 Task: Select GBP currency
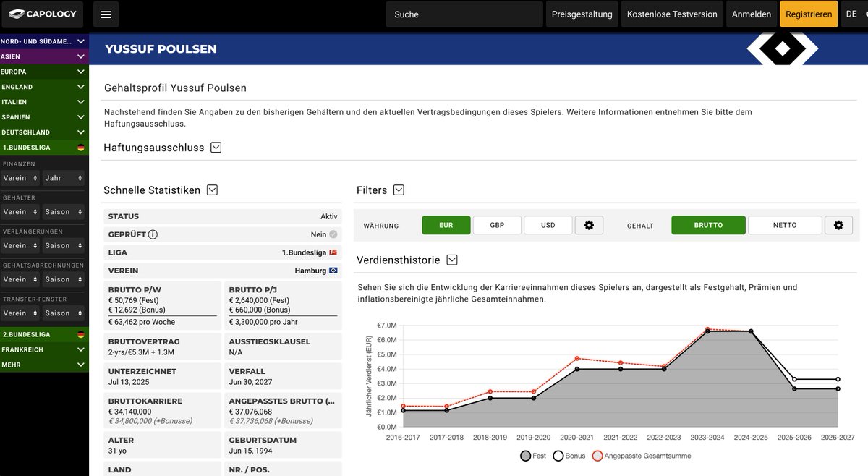tap(497, 225)
